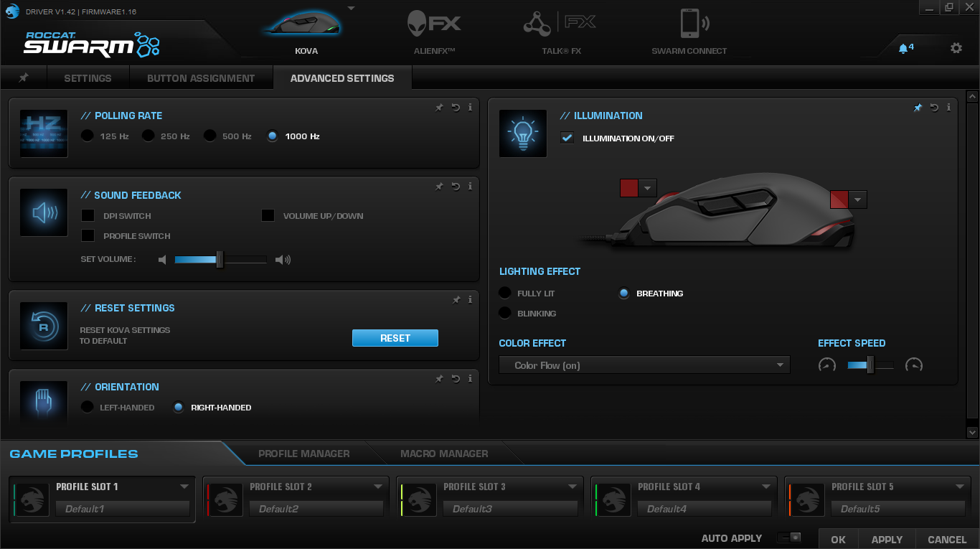
Task: Select the Advanced Settings tab
Action: (x=342, y=78)
